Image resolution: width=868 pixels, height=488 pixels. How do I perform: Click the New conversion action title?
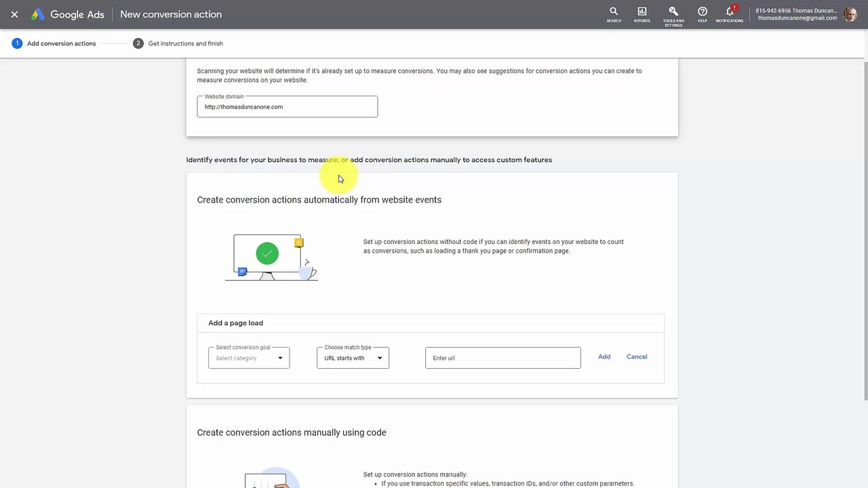pos(171,14)
